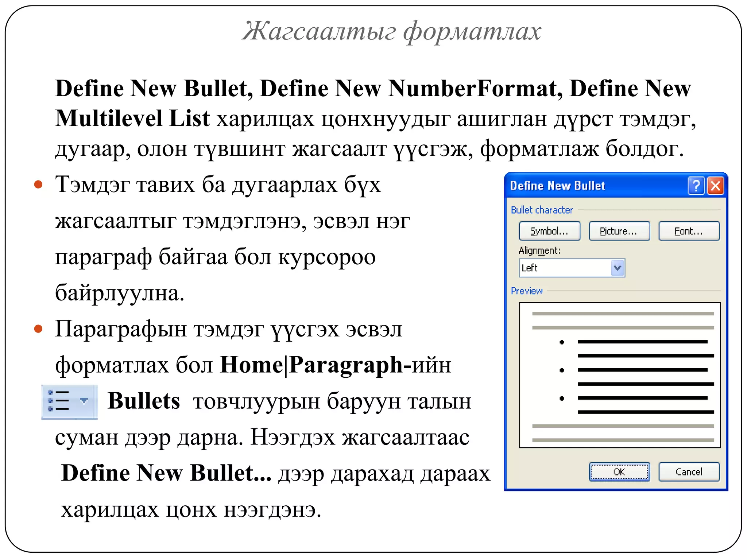Click the bold text "Define New Bullet..."
The width and height of the screenshot is (747, 560).
(x=166, y=473)
